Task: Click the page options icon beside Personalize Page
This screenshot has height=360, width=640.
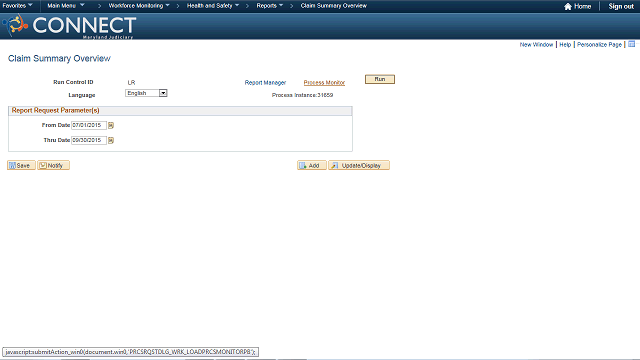Action: [x=631, y=44]
